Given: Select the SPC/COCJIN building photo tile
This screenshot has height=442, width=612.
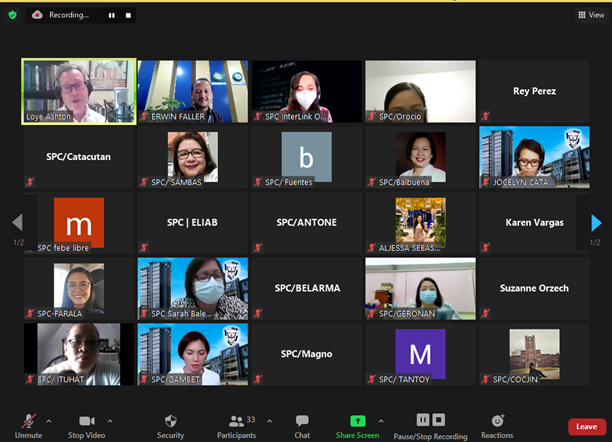Looking at the screenshot, I should pyautogui.click(x=534, y=354).
